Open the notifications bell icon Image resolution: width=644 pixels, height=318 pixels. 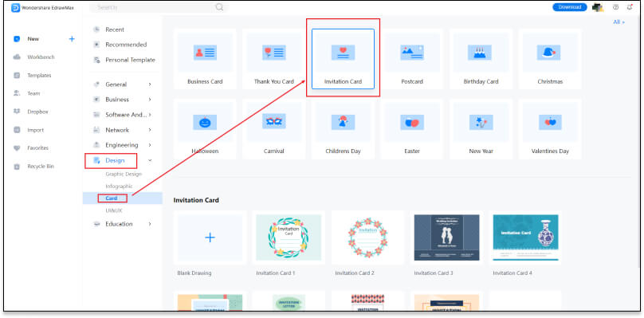630,7
